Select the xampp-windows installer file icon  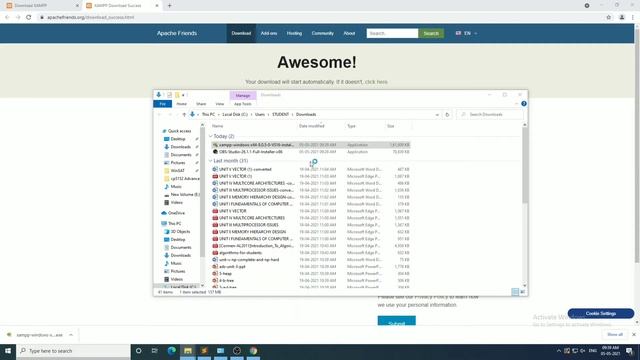pyautogui.click(x=215, y=145)
